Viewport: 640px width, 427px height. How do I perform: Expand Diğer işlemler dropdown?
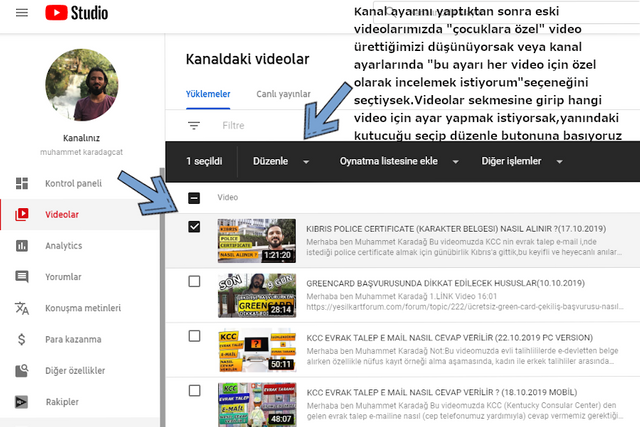coord(522,161)
